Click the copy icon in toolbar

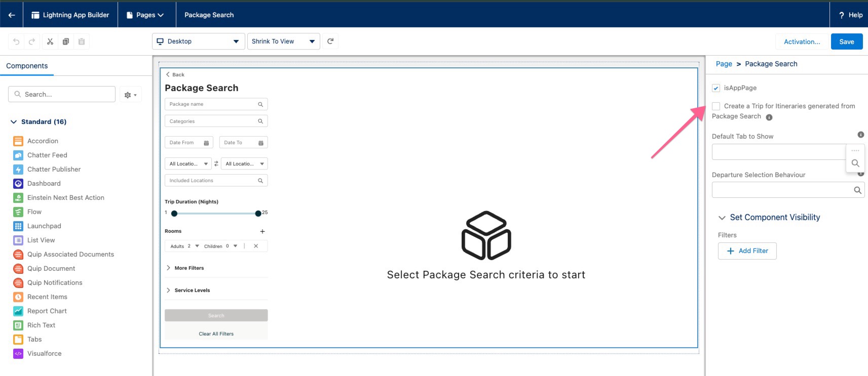click(x=66, y=41)
